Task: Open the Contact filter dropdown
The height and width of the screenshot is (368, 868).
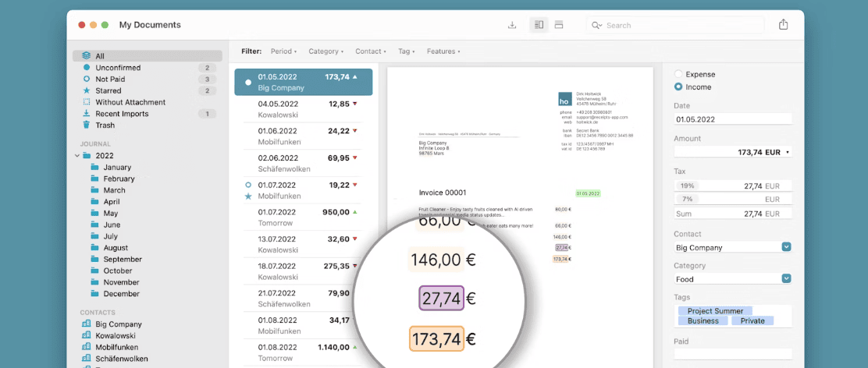Action: point(370,51)
